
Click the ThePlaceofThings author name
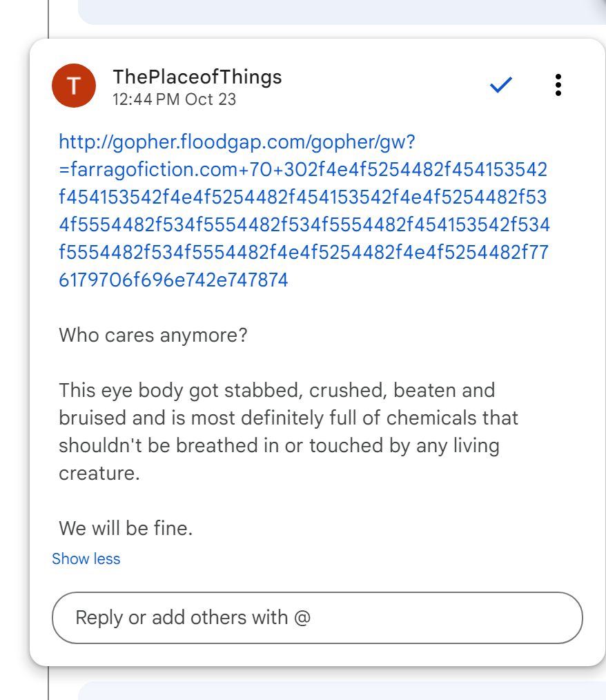coord(197,77)
